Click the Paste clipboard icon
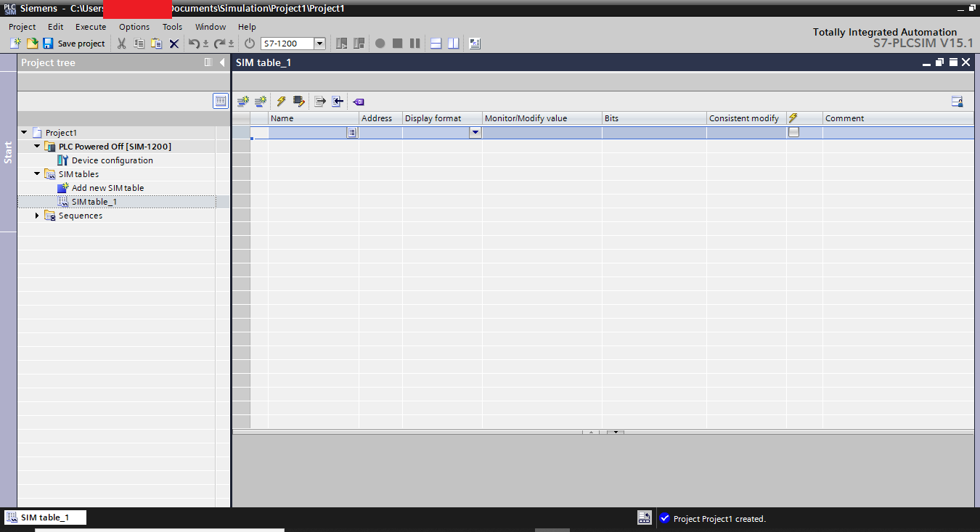This screenshot has width=980, height=532. point(156,44)
